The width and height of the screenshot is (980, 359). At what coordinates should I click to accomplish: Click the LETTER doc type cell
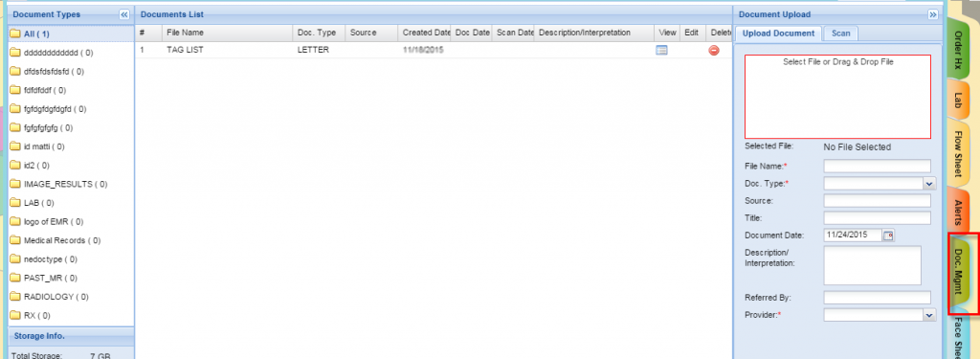coord(319,50)
